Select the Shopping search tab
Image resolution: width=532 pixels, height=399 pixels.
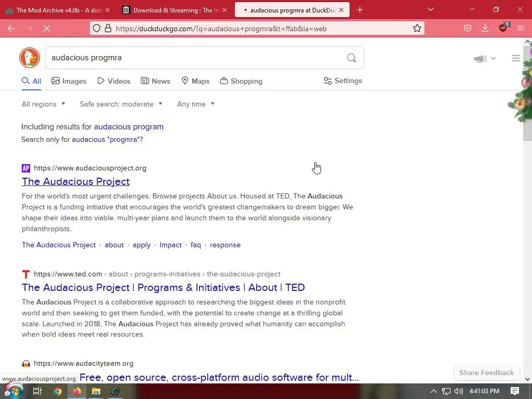click(241, 81)
